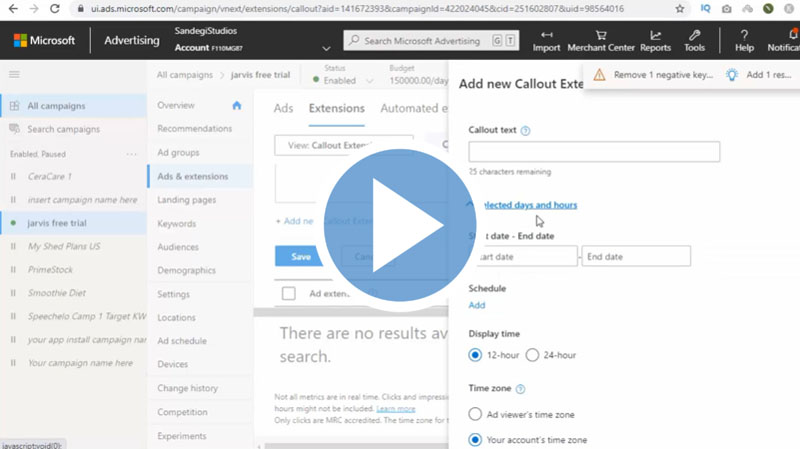The height and width of the screenshot is (449, 800).
Task: Click the End date field
Action: pos(636,256)
